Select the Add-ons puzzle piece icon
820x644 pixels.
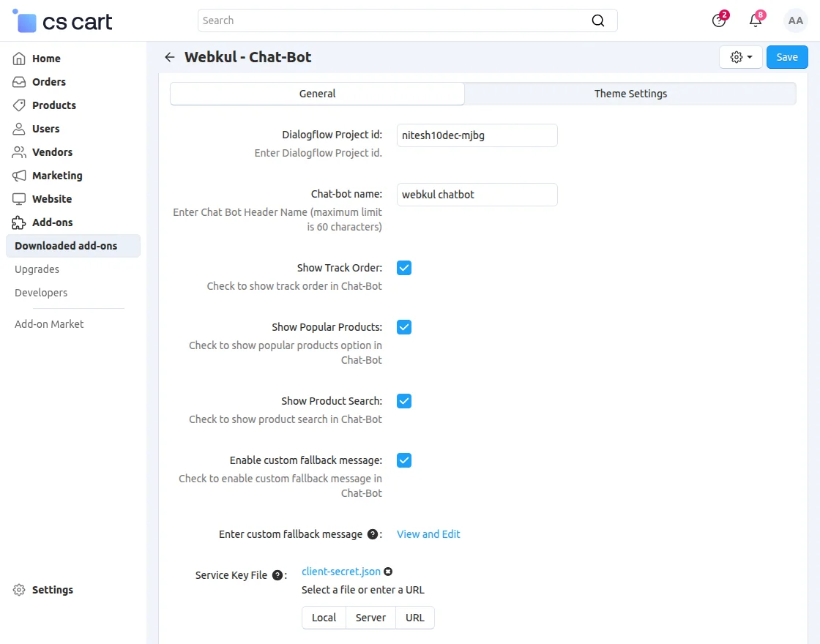(x=19, y=222)
